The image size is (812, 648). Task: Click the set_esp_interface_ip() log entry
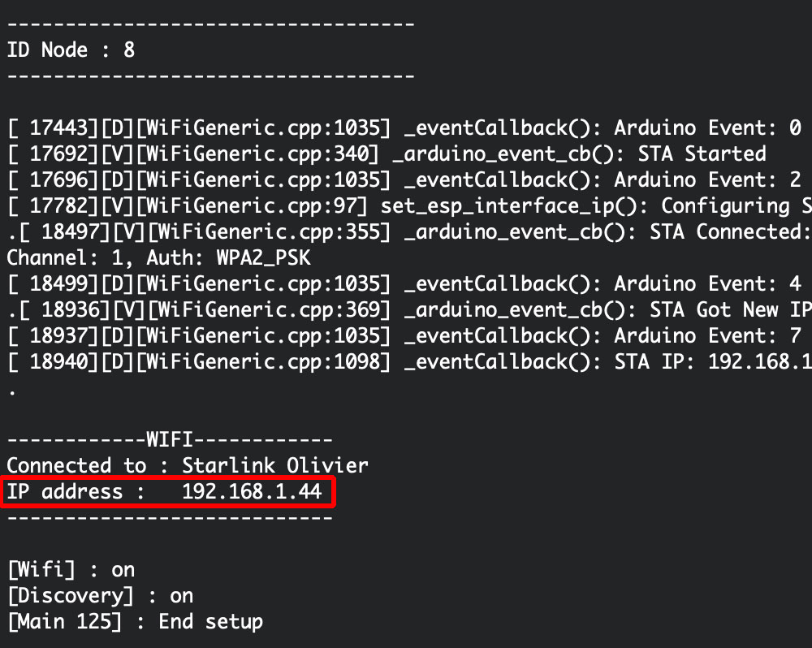pyautogui.click(x=409, y=205)
